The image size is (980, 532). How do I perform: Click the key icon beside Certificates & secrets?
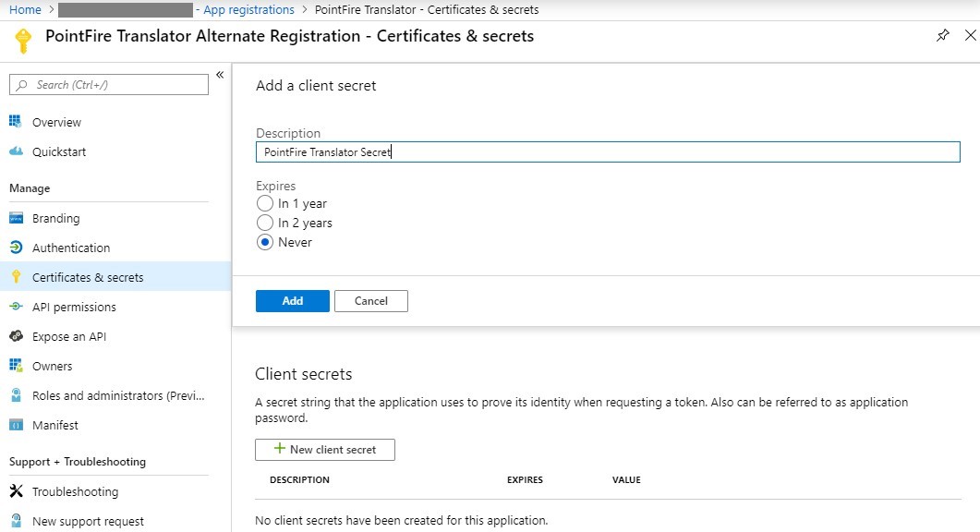click(17, 277)
